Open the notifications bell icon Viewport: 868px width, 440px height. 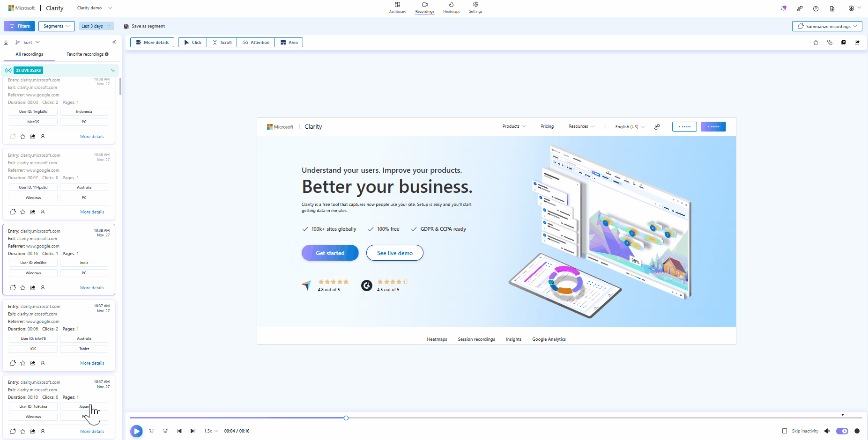pyautogui.click(x=784, y=8)
